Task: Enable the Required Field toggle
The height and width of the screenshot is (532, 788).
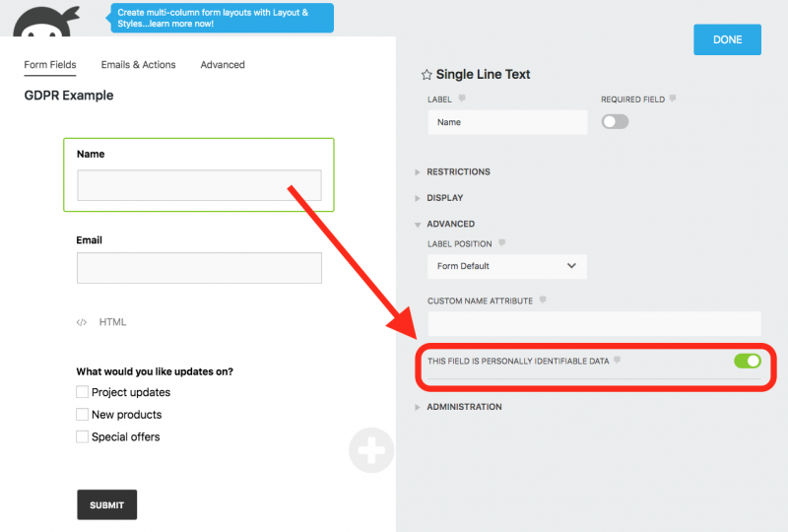Action: [615, 122]
